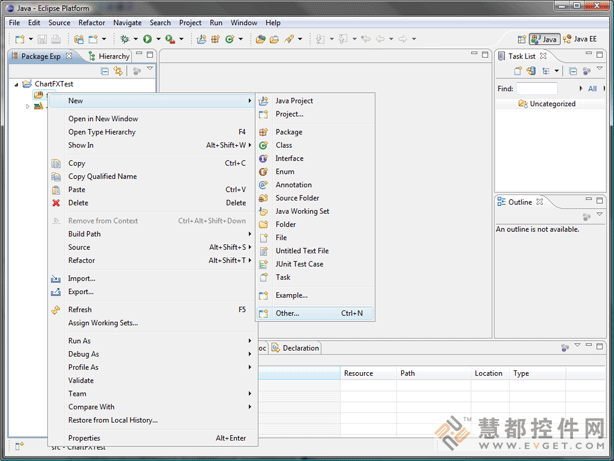Click the green Run button icon
This screenshot has height=461, width=614.
pos(147,39)
